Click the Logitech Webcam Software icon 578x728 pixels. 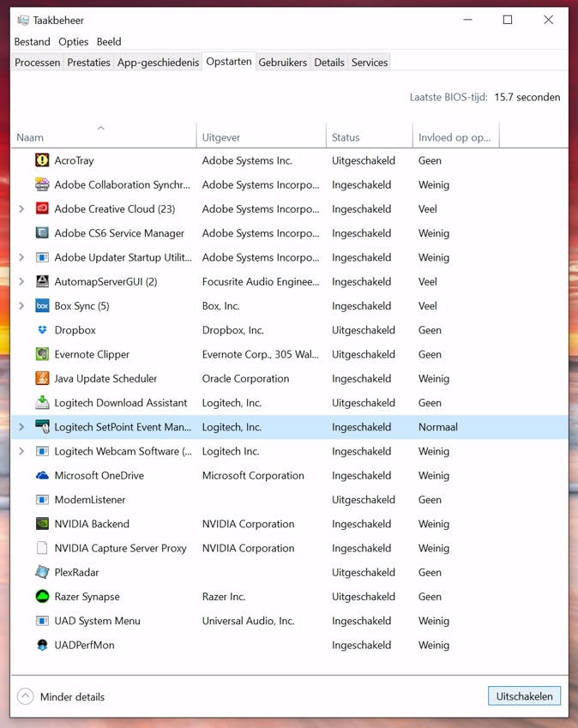[42, 451]
